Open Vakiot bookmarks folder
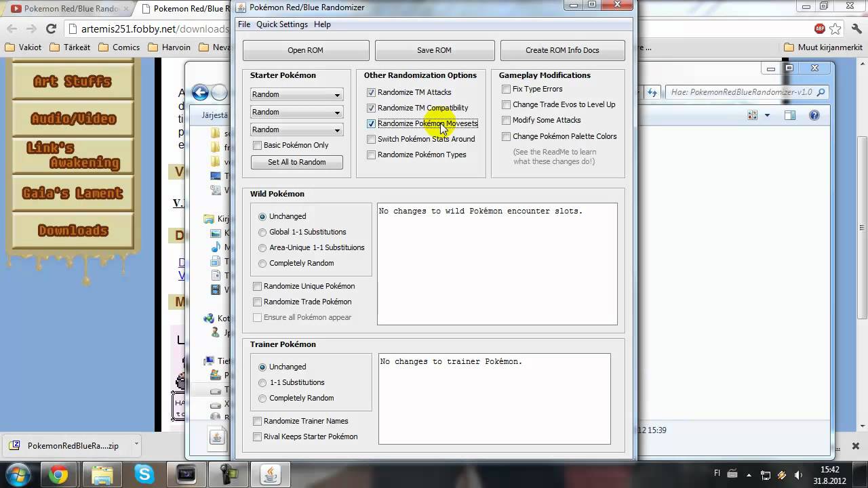This screenshot has height=488, width=868. point(23,47)
